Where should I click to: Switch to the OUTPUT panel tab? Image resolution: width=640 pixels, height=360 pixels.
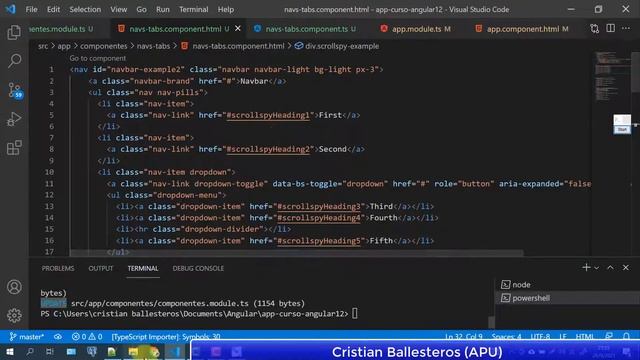pyautogui.click(x=100, y=268)
